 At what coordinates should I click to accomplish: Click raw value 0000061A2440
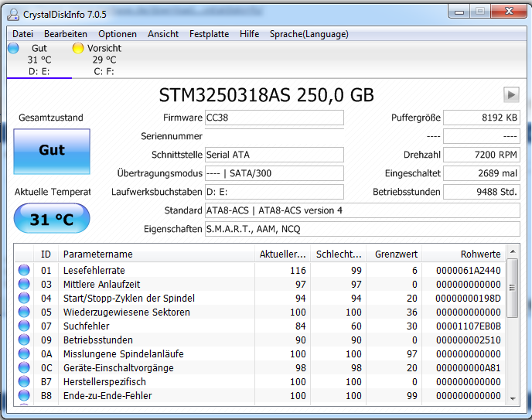click(x=469, y=271)
